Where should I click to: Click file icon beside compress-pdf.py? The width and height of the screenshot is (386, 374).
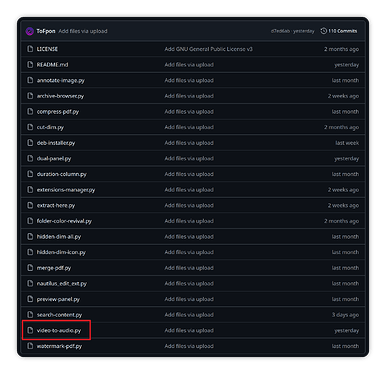[x=30, y=112]
